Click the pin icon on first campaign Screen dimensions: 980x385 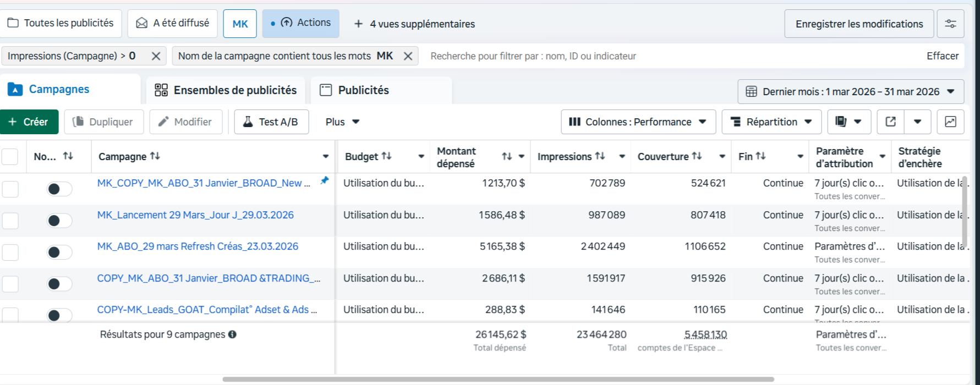click(x=325, y=180)
